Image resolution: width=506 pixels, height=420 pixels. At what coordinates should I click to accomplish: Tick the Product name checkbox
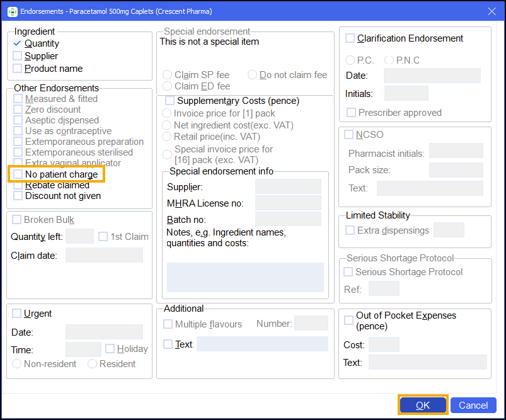tap(18, 69)
